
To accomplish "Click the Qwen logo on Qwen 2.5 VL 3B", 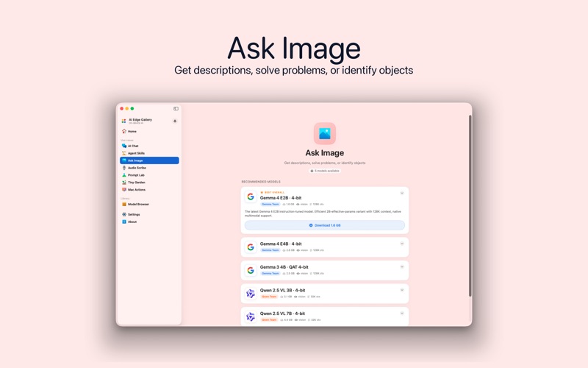I will click(x=251, y=294).
